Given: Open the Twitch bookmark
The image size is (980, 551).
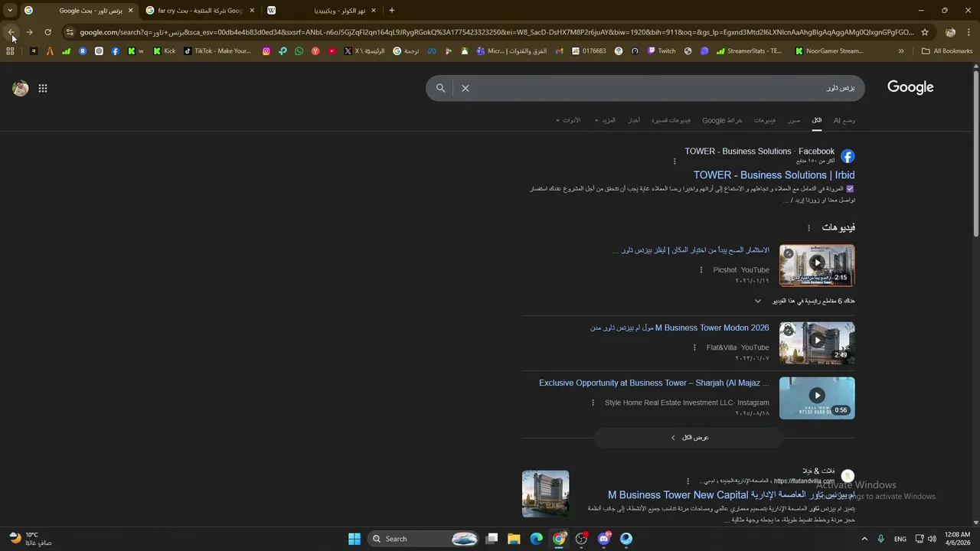Looking at the screenshot, I should 661,51.
